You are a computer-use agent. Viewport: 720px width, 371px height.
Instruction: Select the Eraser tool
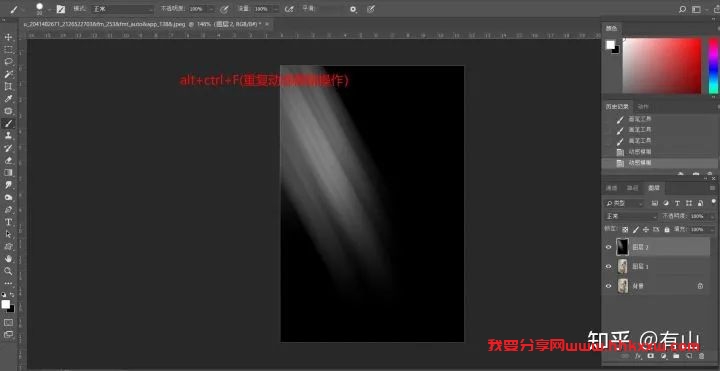click(x=8, y=160)
